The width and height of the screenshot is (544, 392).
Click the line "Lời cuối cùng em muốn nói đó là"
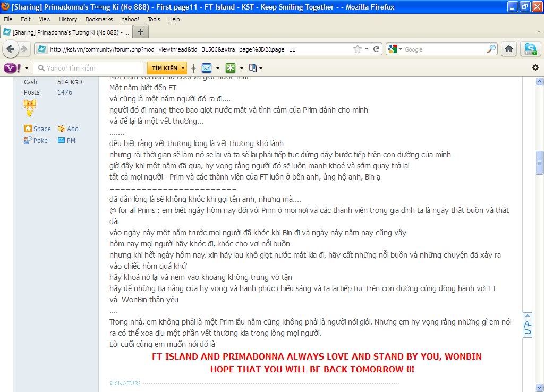coord(163,345)
